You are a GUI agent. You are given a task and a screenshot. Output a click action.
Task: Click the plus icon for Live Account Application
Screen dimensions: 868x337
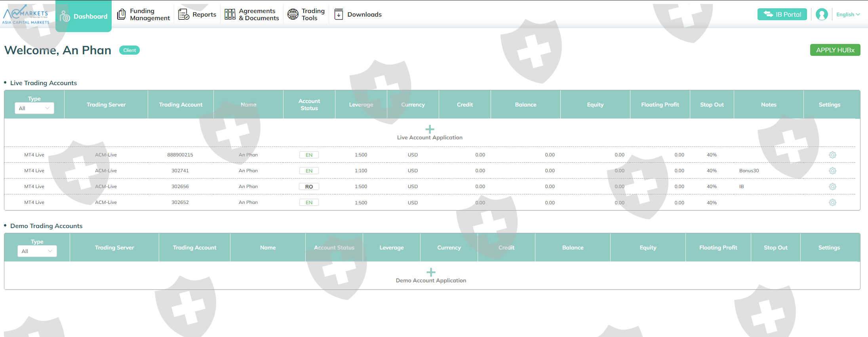[x=430, y=129]
